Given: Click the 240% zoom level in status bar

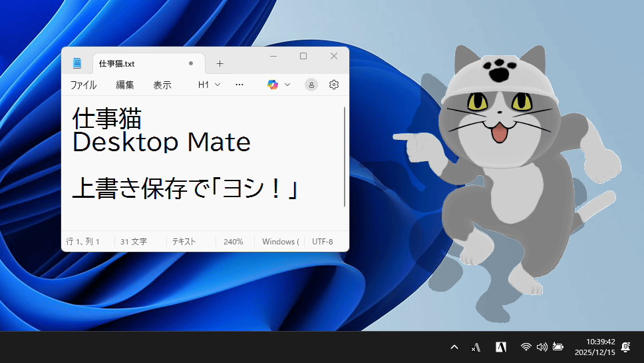Looking at the screenshot, I should point(233,242).
